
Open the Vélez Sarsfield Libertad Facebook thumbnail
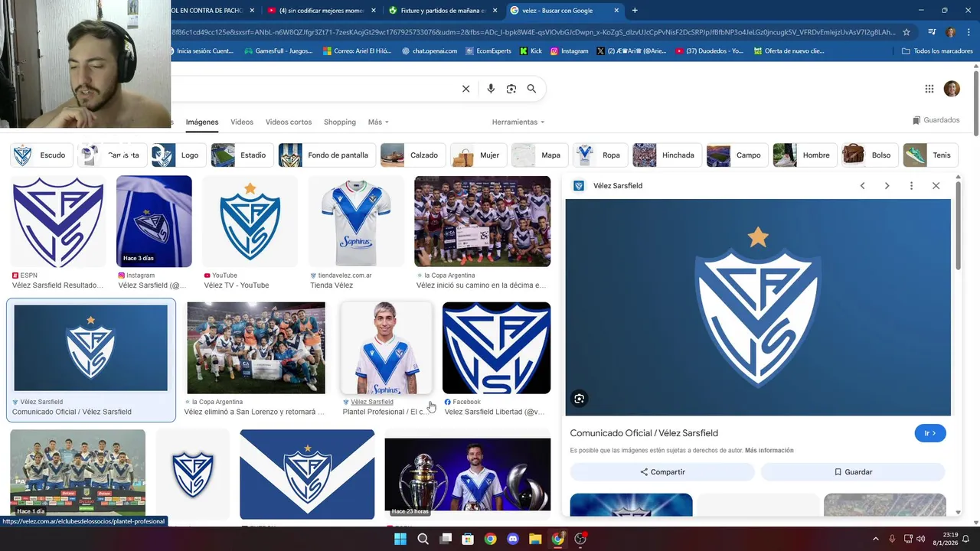496,348
